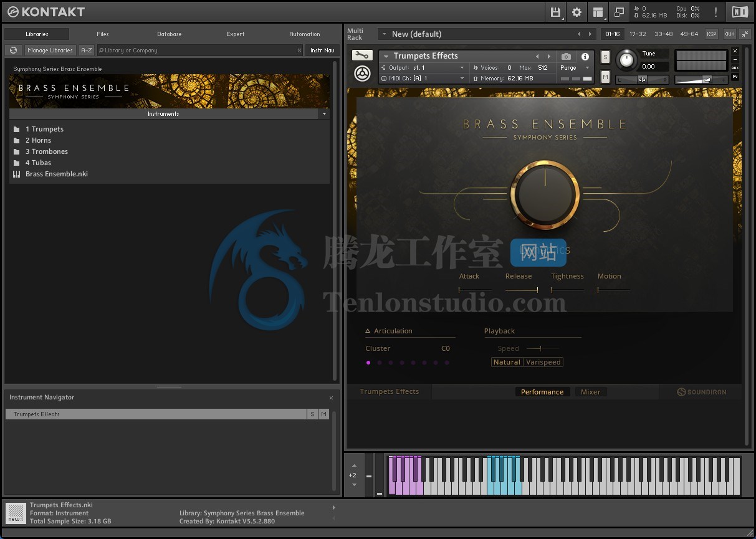Mute the Trumpets Effects instrument in rack

[x=605, y=77]
